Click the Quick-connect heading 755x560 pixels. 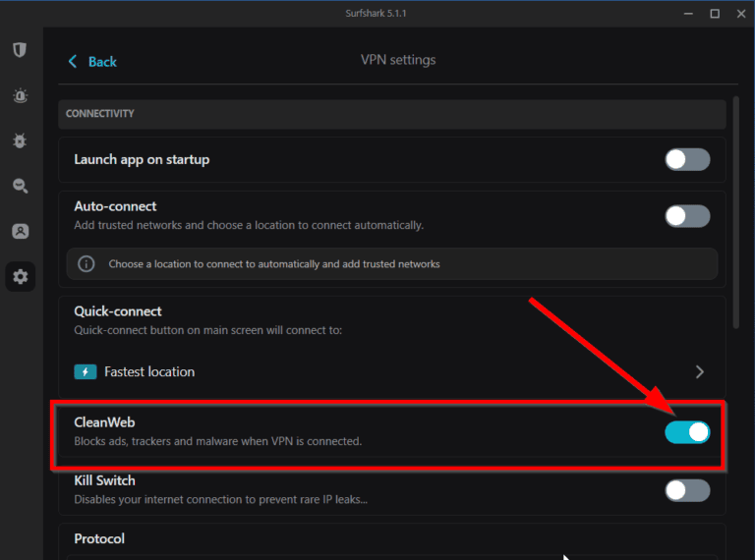coord(118,311)
